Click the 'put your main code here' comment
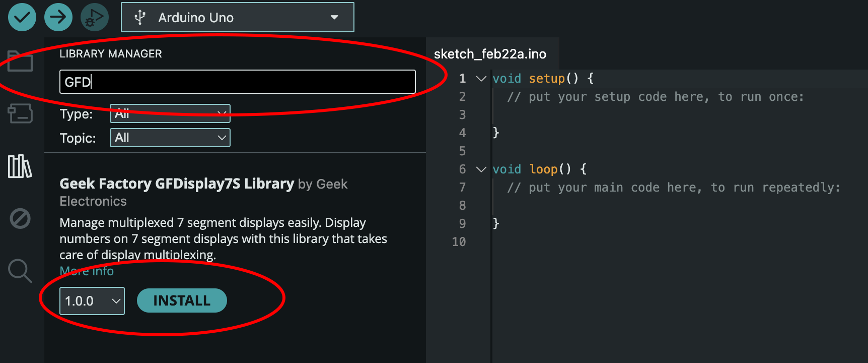868x363 pixels. pyautogui.click(x=674, y=188)
